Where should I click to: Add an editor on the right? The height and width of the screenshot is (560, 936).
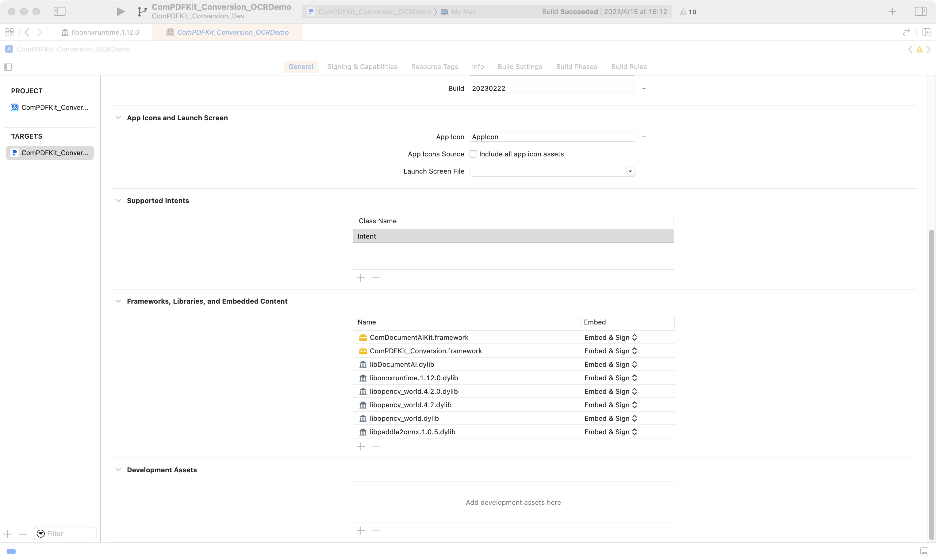tap(926, 33)
